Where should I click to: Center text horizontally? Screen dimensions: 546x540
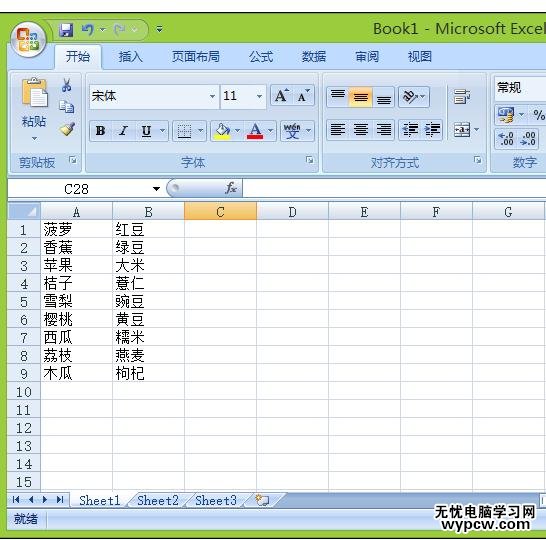(x=360, y=130)
